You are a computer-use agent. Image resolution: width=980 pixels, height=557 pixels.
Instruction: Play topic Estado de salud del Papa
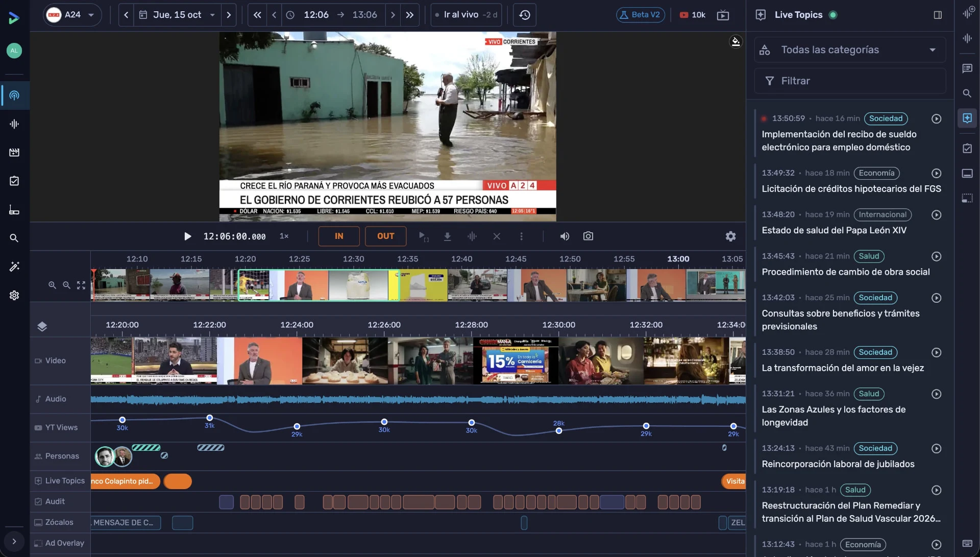pos(936,215)
